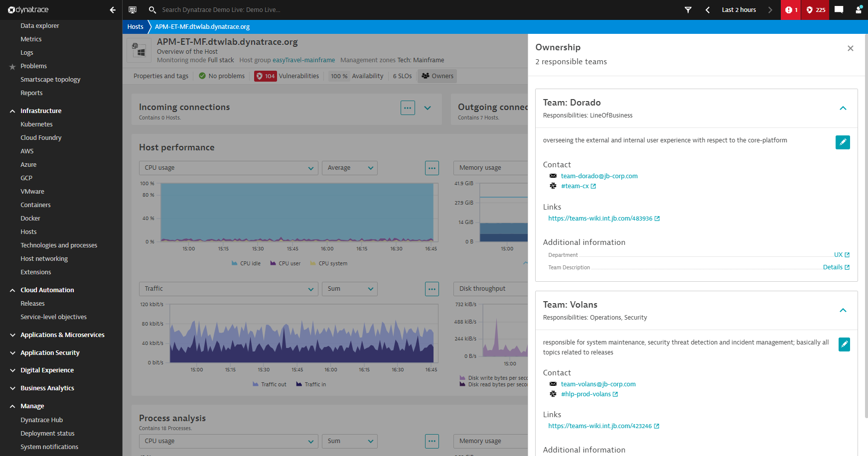Screen dimensions: 868x456
Task: Toggle Disk read bytes legend series
Action: pyautogui.click(x=493, y=384)
